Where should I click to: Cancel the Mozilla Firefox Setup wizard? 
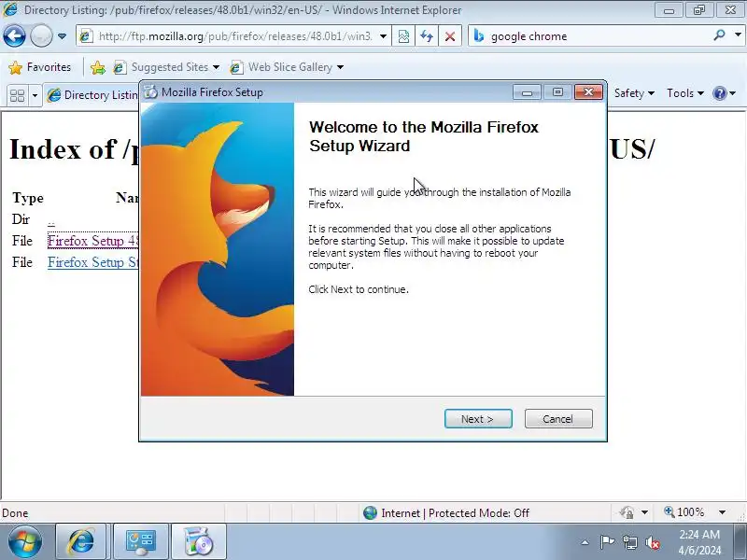558,418
